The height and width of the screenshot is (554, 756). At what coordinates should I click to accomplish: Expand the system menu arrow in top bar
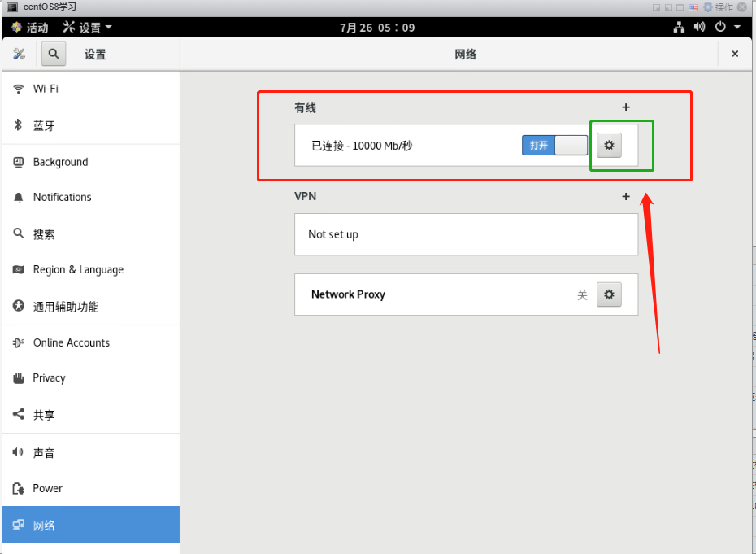[x=737, y=27]
